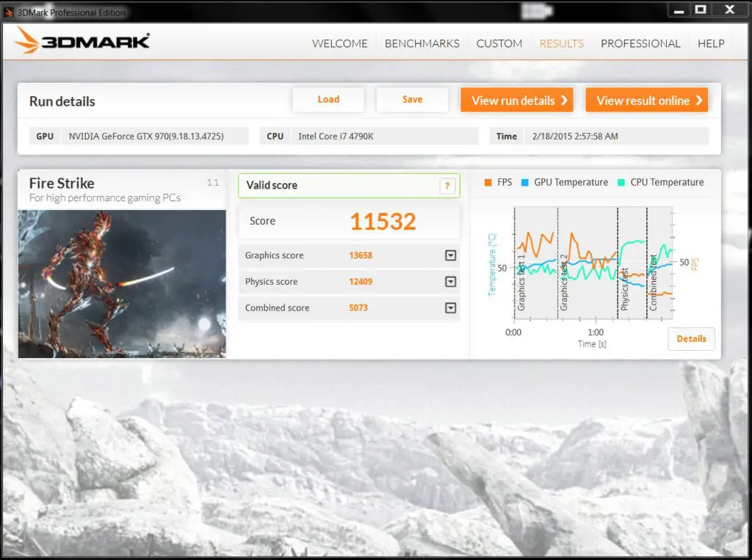
Task: Go to the Welcome tab
Action: click(x=339, y=43)
